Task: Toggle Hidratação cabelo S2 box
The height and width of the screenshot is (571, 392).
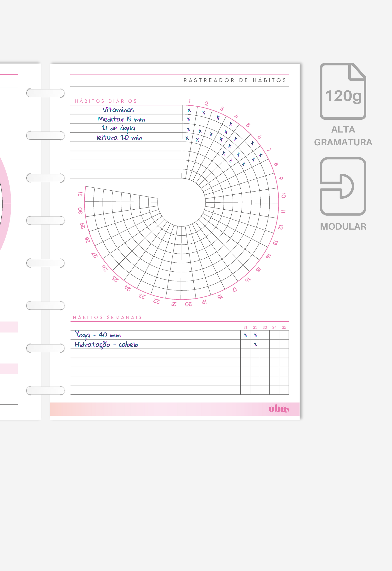Action: point(255,344)
